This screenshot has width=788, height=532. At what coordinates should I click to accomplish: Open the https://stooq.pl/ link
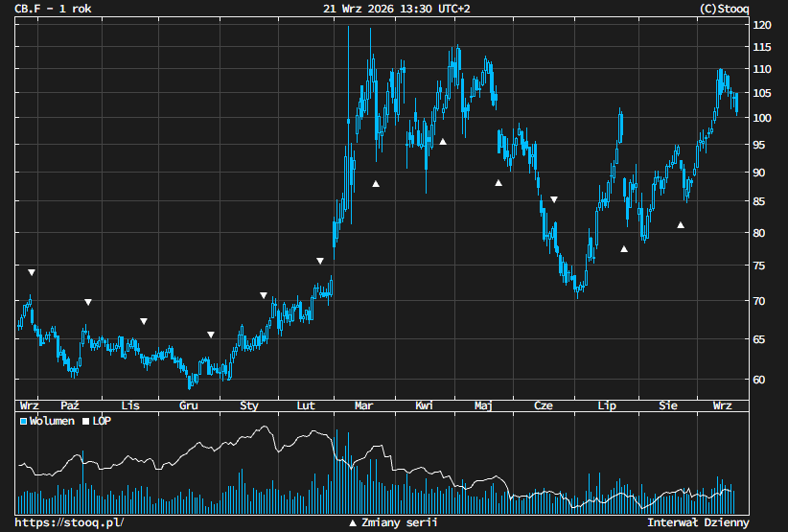[69, 522]
